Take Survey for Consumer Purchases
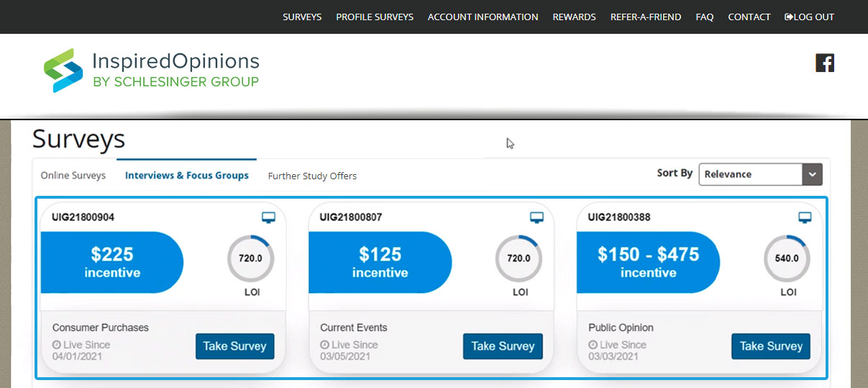The image size is (868, 388). pyautogui.click(x=235, y=346)
